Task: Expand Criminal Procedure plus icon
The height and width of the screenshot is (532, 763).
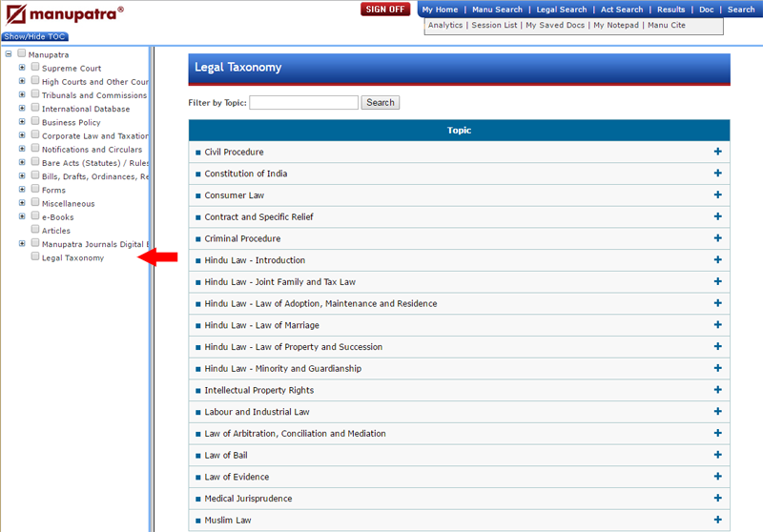Action: (x=718, y=238)
